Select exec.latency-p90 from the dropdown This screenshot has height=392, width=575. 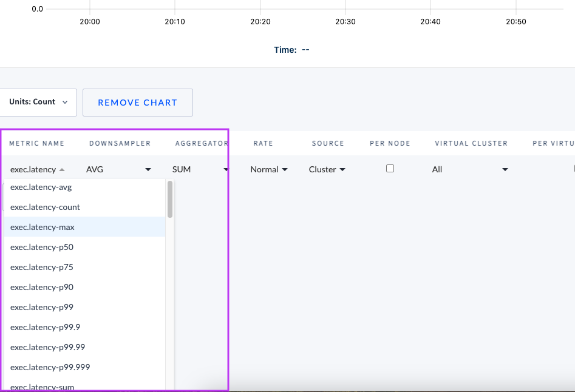click(40, 287)
